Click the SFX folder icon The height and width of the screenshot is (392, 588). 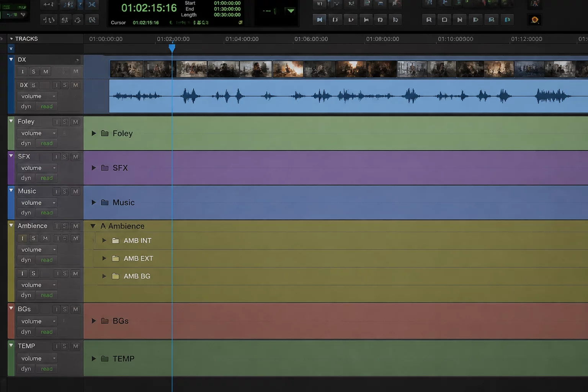tap(105, 168)
